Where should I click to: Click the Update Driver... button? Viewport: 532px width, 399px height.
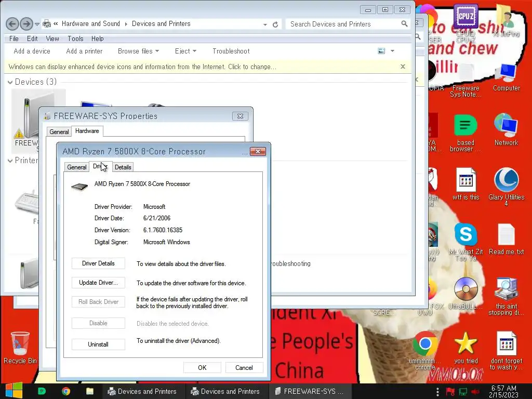(x=98, y=283)
